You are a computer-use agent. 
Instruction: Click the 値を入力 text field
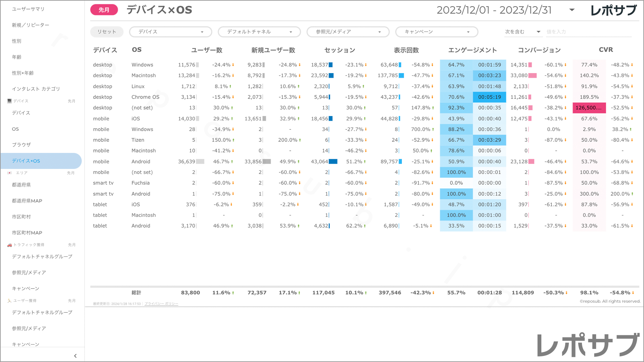point(588,32)
